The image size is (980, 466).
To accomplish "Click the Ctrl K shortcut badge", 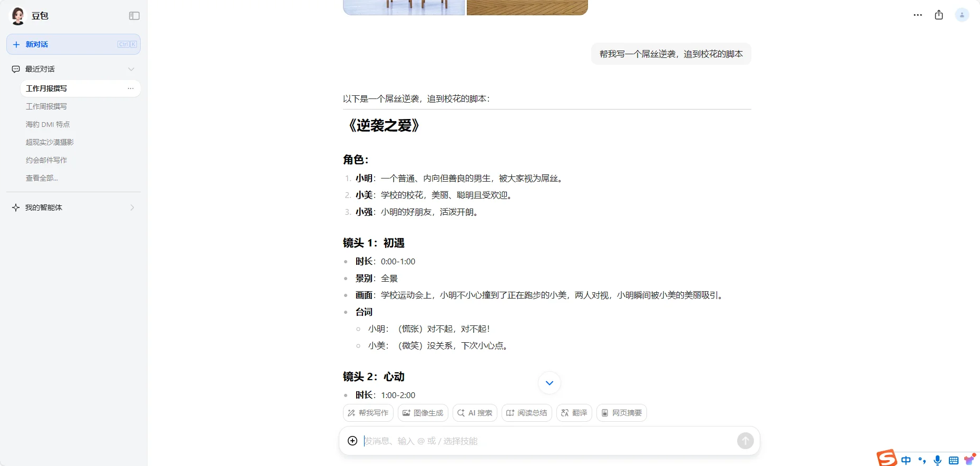I will [x=127, y=44].
